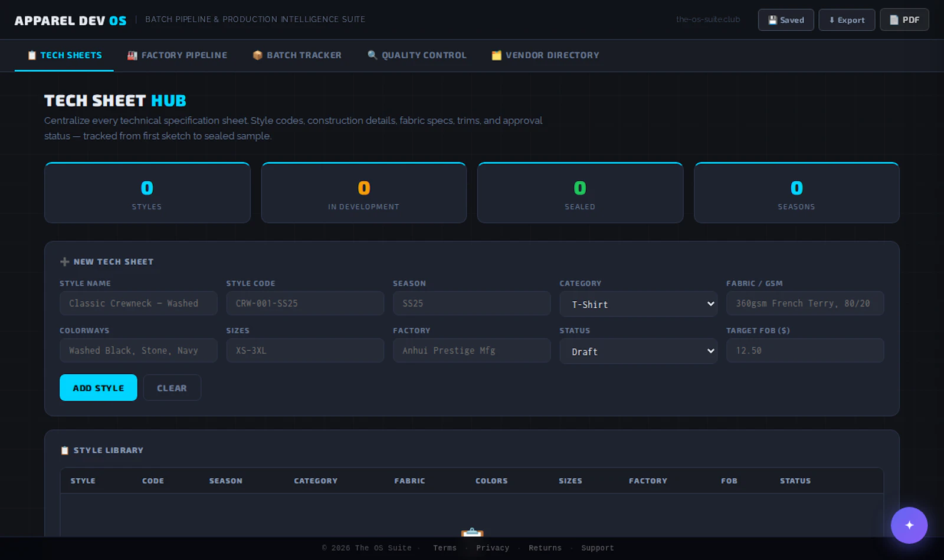Select the Seasons stat card

(x=797, y=193)
